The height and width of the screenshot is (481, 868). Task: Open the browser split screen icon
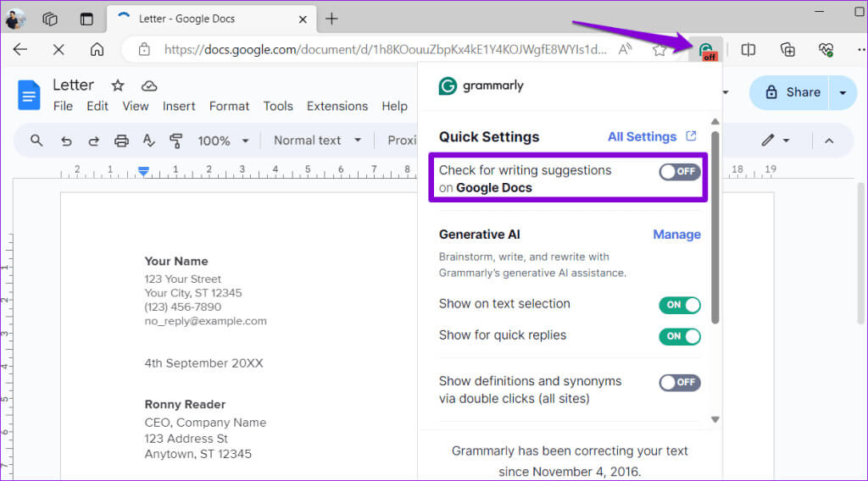tap(748, 50)
